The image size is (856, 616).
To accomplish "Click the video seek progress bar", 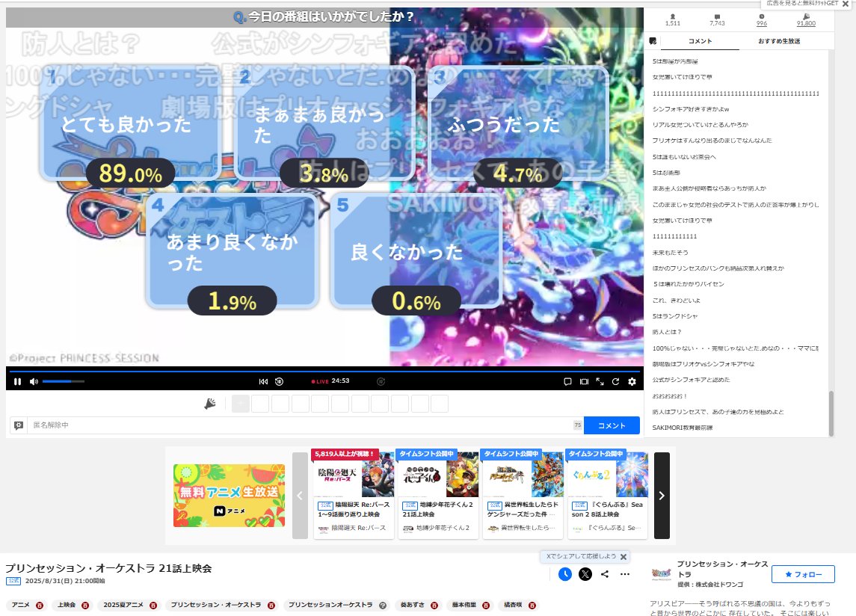I will click(324, 372).
